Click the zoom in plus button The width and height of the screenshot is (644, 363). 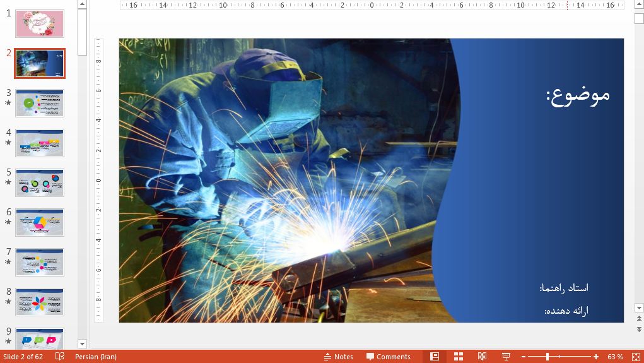tap(596, 357)
